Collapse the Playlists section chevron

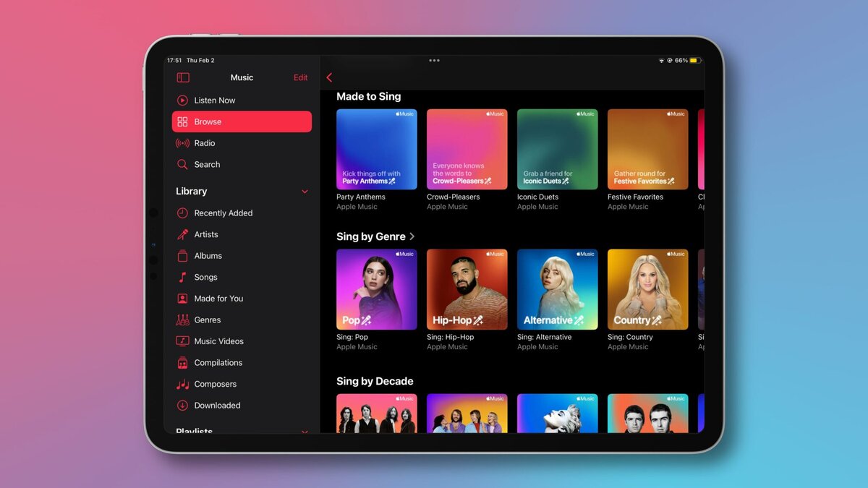click(305, 432)
